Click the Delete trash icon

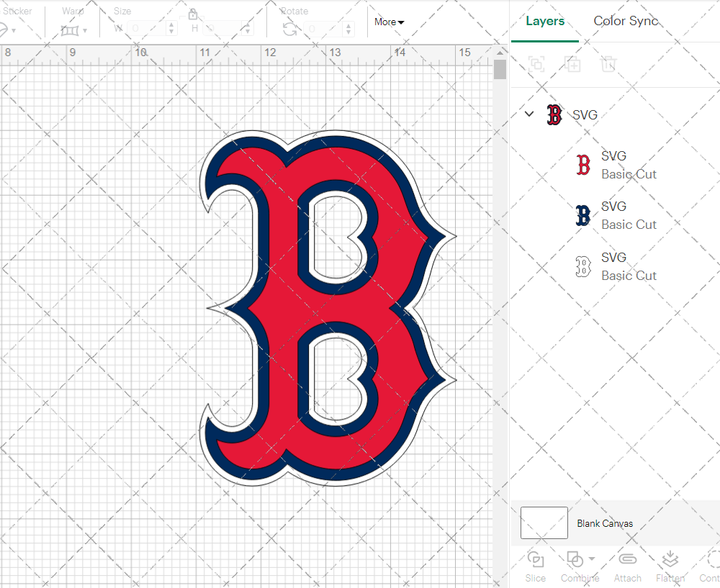(x=608, y=64)
